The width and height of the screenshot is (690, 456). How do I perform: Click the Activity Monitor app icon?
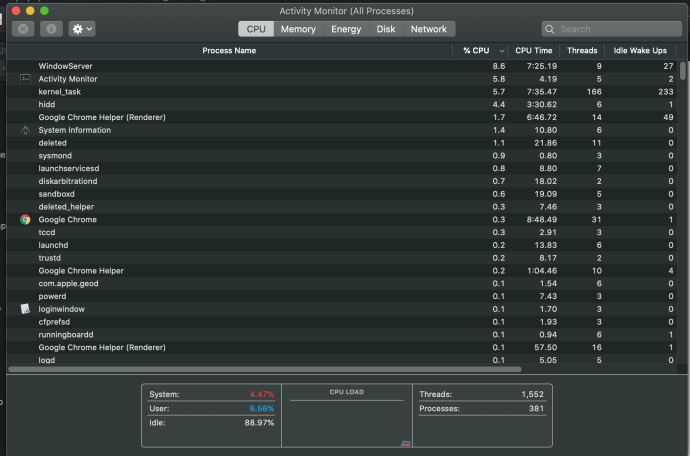[x=25, y=79]
